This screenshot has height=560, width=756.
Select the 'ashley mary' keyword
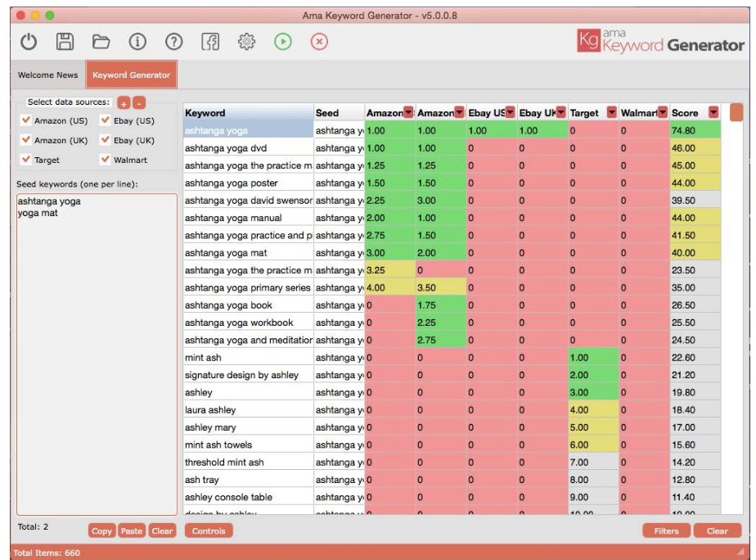pyautogui.click(x=248, y=427)
